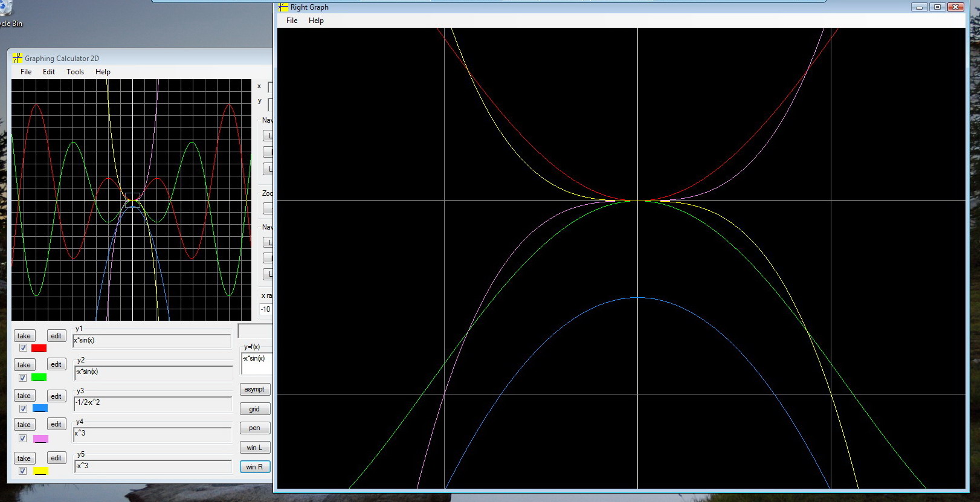Click the Graphing Calculator 2D title bar icon
Image resolution: width=980 pixels, height=502 pixels.
coord(17,58)
